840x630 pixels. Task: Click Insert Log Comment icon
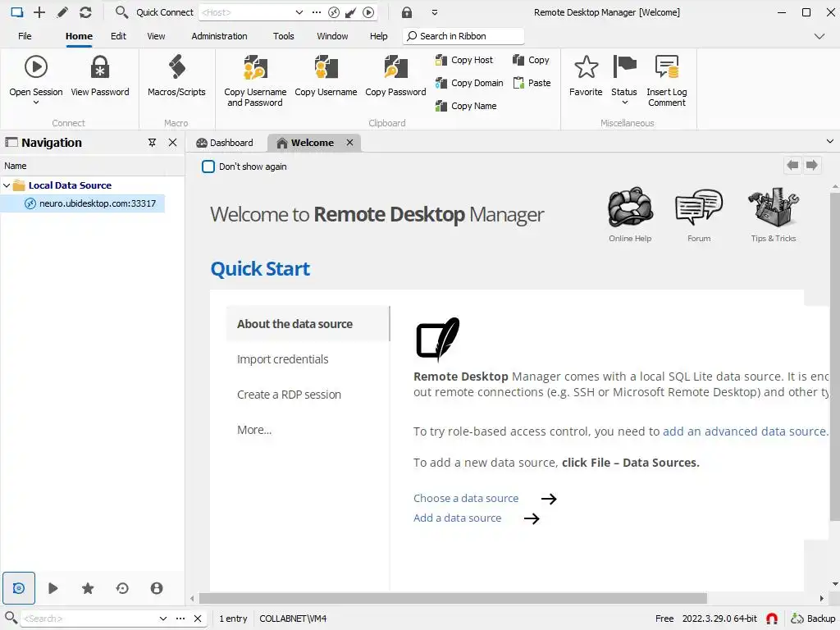(x=667, y=66)
